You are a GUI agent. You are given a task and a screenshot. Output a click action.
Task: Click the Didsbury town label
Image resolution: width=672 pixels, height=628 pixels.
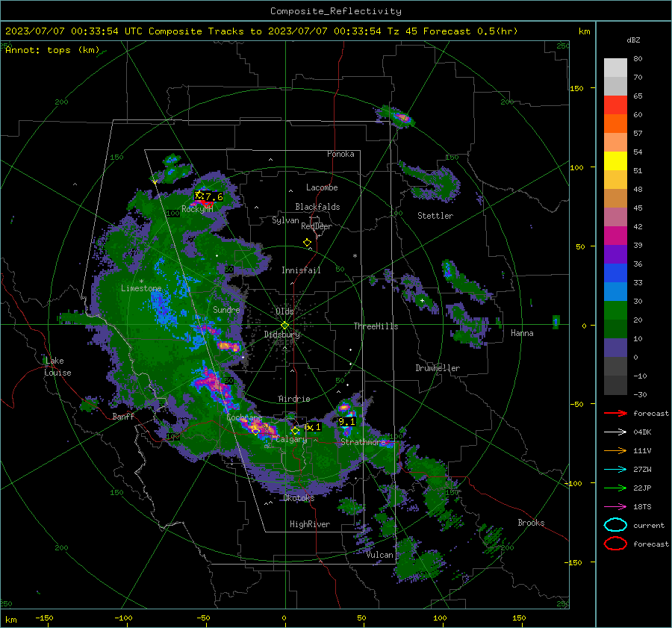[281, 335]
